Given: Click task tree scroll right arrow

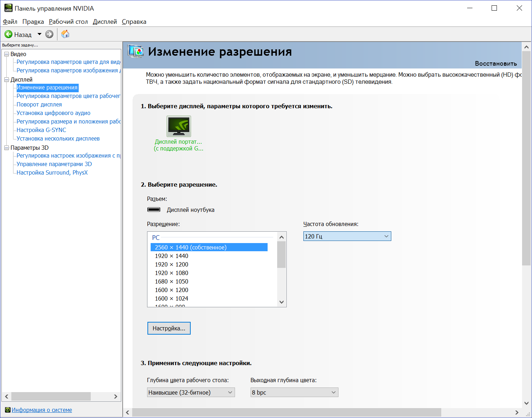Looking at the screenshot, I should pos(116,396).
